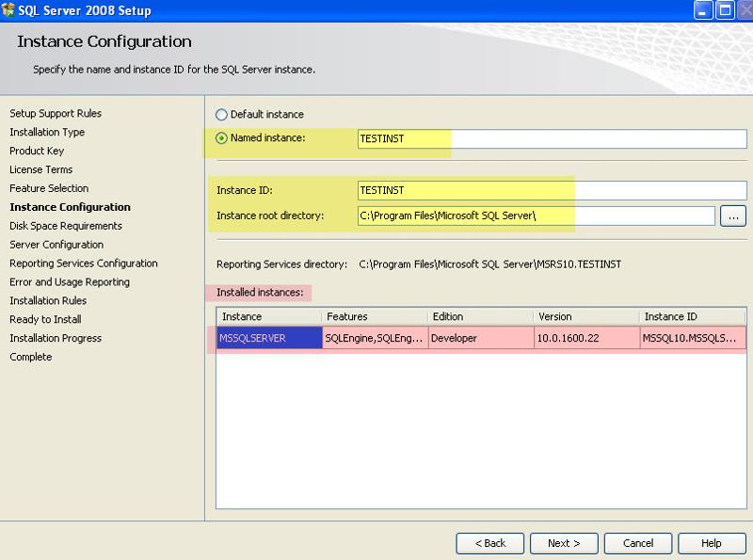The width and height of the screenshot is (753, 560).
Task: Select the Default instance radio button
Action: tap(221, 115)
